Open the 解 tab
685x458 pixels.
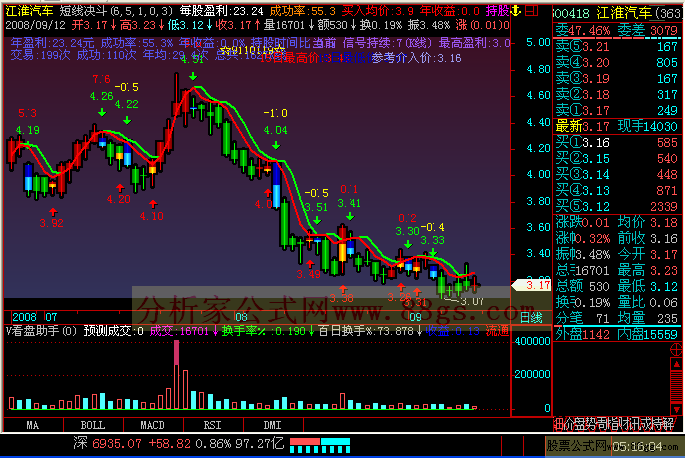point(666,423)
